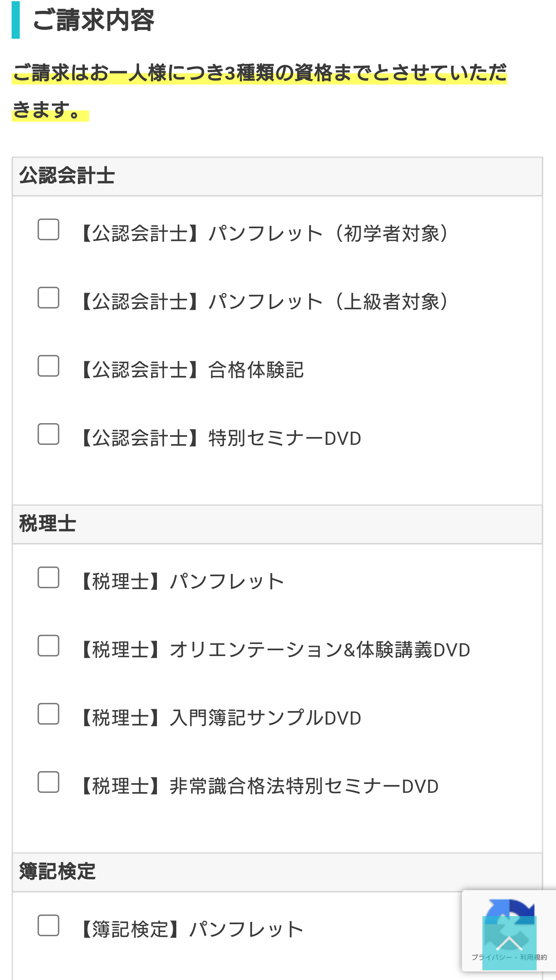556x980 pixels.
Task: Open the reCAPTCHA 利用規約 link
Action: tap(534, 957)
